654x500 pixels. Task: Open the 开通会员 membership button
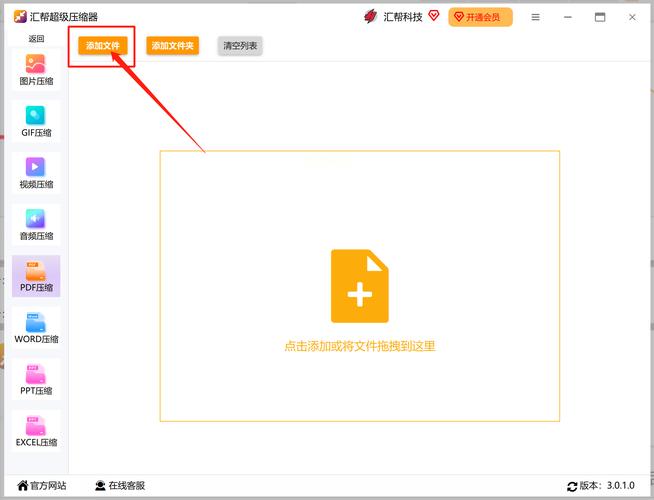(481, 17)
